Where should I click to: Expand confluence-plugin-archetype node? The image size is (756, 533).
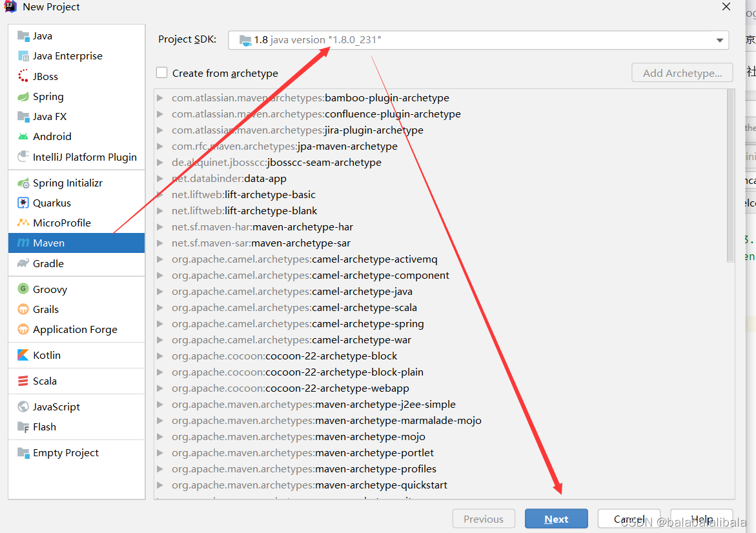160,114
